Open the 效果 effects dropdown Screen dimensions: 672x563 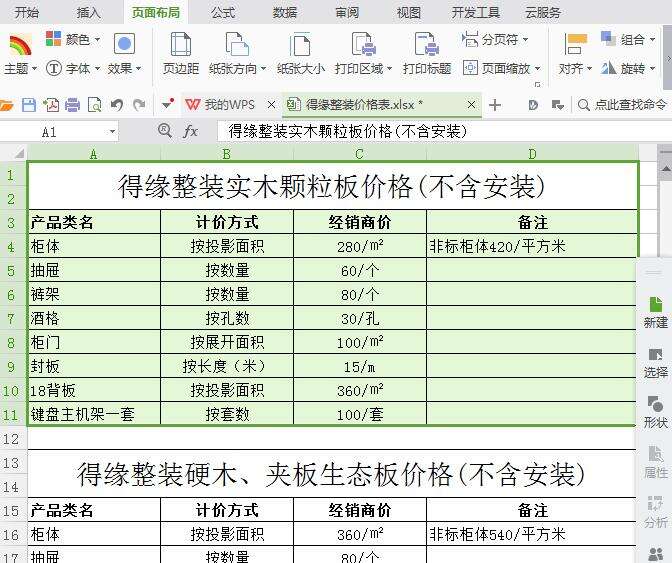tap(124, 54)
